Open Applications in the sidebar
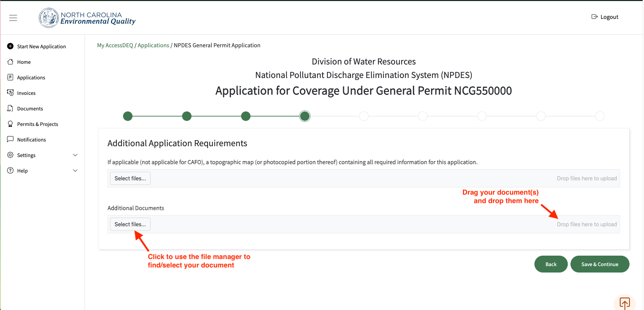 point(31,77)
